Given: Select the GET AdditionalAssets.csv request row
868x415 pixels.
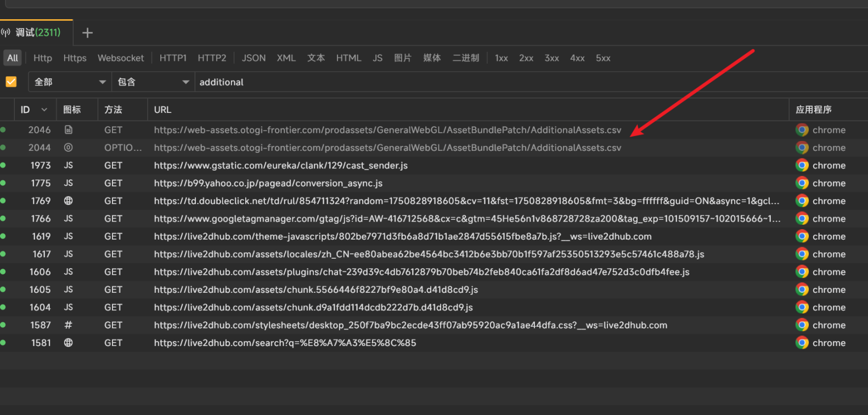Looking at the screenshot, I should tap(434, 130).
